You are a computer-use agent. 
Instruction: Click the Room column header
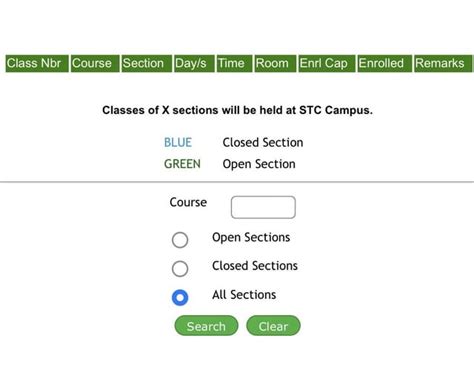pos(275,63)
